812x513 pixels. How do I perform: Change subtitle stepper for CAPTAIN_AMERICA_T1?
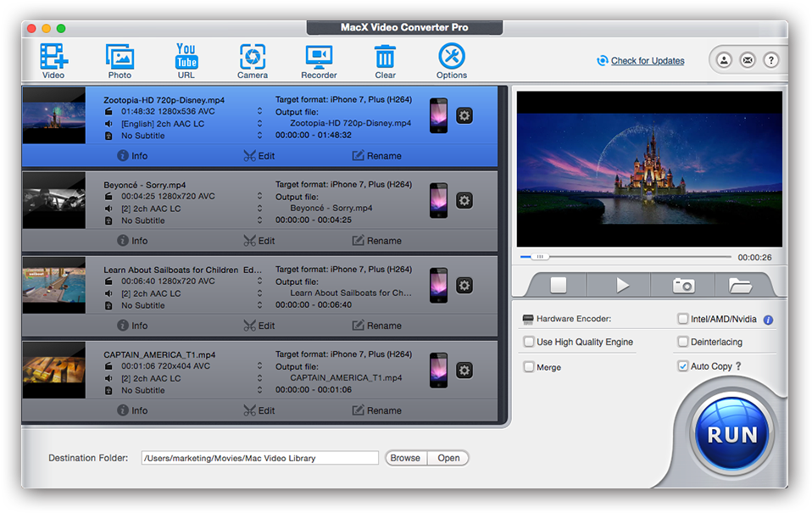pos(259,390)
